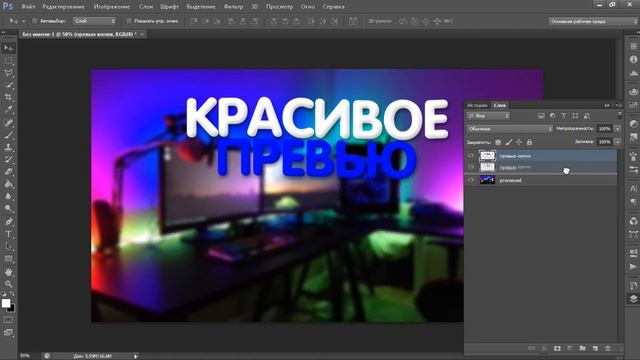Select the Brush tool
This screenshot has height=360, width=640.
[8, 135]
